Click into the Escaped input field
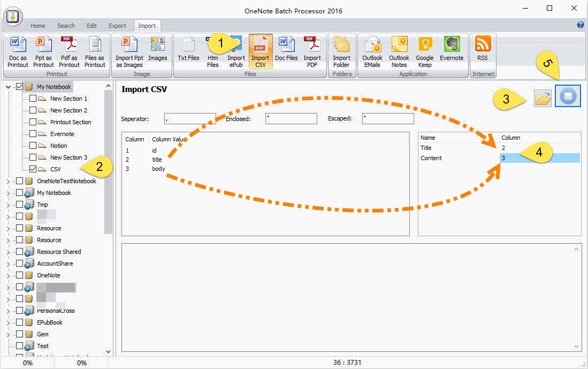 coord(388,118)
